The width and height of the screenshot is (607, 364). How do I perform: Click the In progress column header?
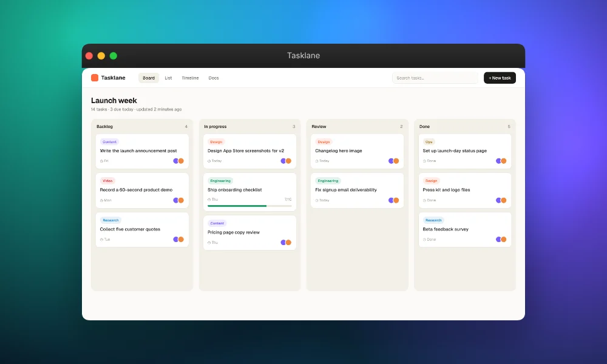coord(215,127)
